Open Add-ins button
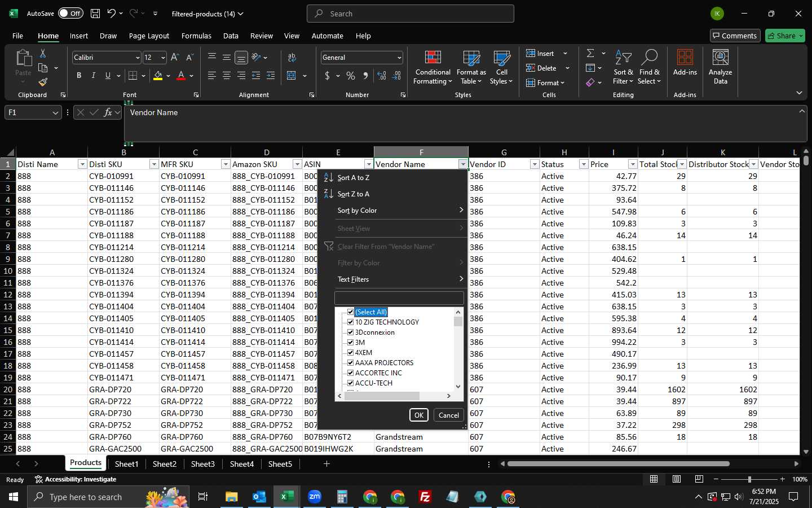This screenshot has height=508, width=812. pyautogui.click(x=685, y=63)
